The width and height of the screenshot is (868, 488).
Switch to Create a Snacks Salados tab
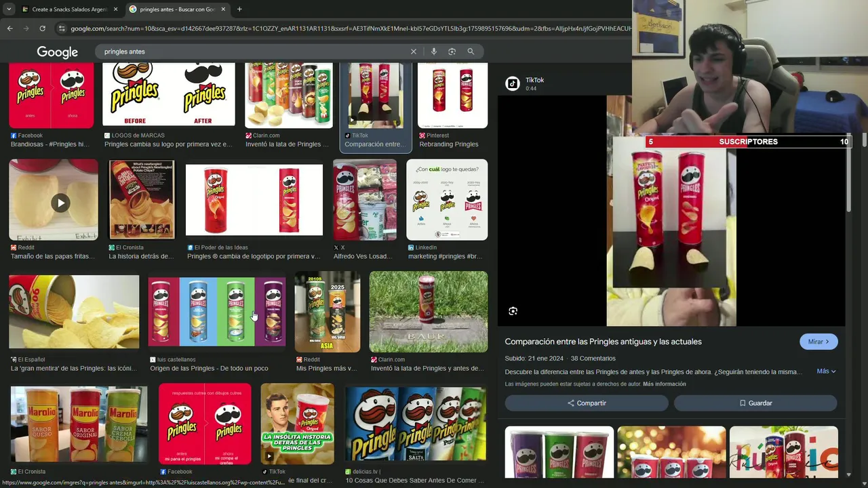[x=69, y=9]
